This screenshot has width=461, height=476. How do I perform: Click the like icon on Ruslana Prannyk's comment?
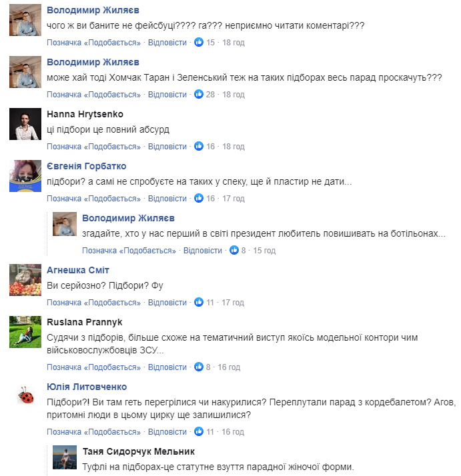(x=198, y=367)
